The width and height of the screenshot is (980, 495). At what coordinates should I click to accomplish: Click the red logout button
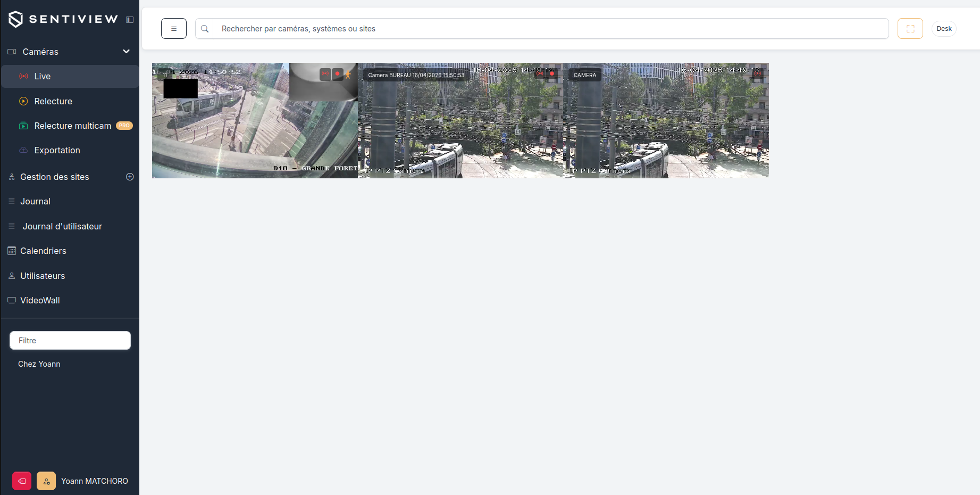(x=22, y=481)
